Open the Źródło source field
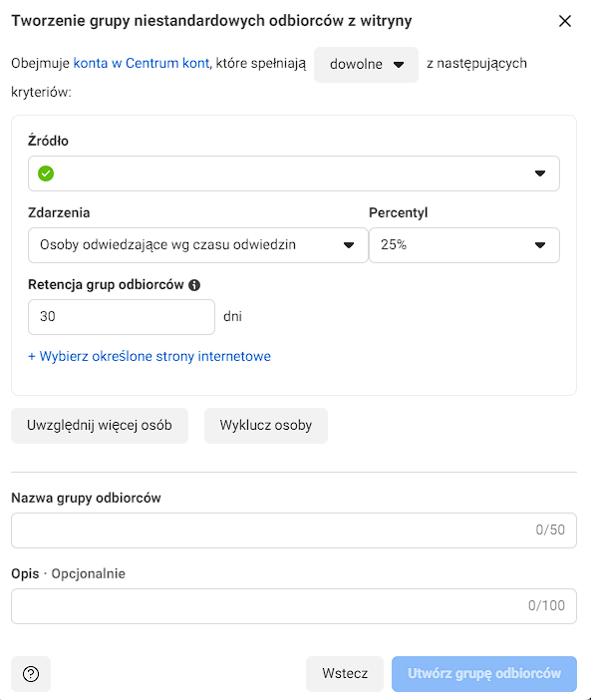The height and width of the screenshot is (700, 591). [293, 174]
